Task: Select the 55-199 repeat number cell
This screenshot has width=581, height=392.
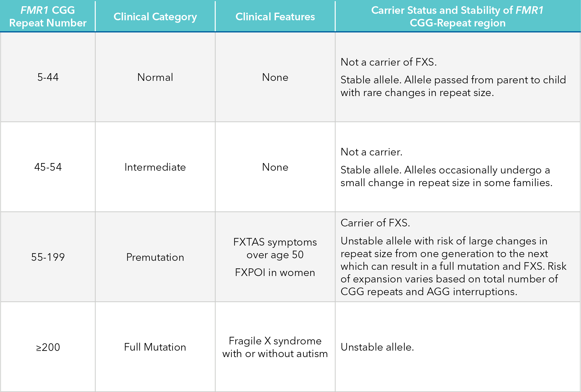Action: pyautogui.click(x=48, y=257)
